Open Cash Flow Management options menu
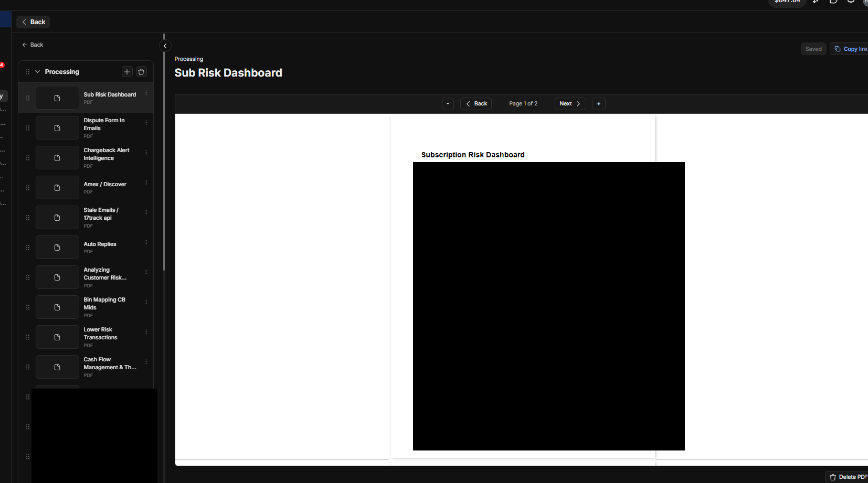Screen dimensions: 868x483 (x=146, y=362)
